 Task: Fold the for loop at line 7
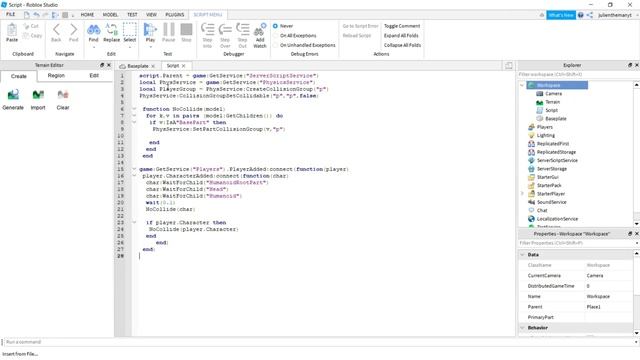tap(134, 116)
